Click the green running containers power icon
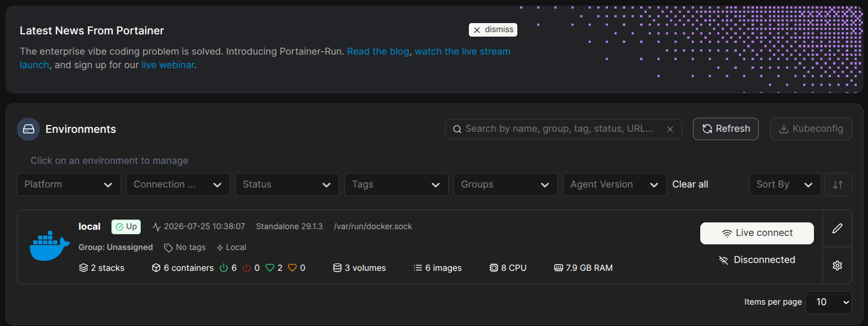This screenshot has width=868, height=326. [223, 268]
